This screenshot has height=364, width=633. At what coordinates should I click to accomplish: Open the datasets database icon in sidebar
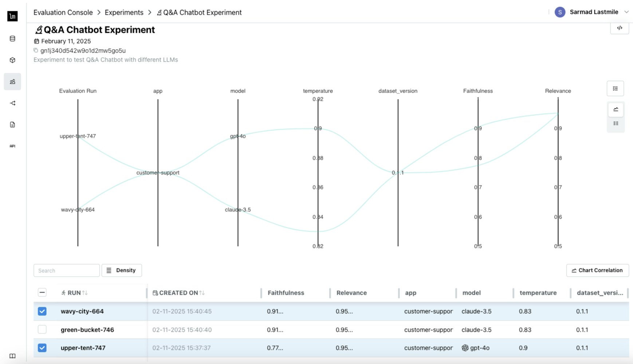click(12, 39)
